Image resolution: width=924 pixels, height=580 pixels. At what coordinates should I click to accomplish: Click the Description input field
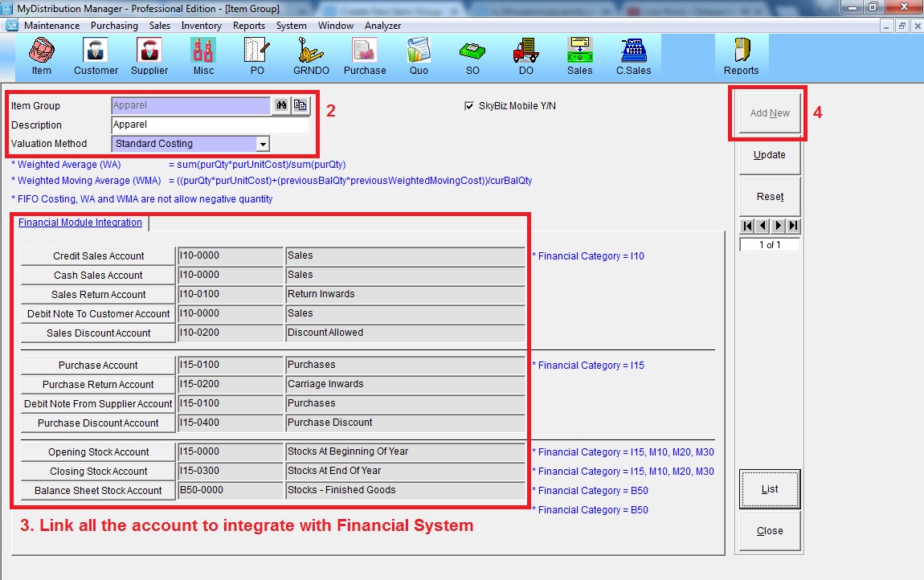coord(210,125)
